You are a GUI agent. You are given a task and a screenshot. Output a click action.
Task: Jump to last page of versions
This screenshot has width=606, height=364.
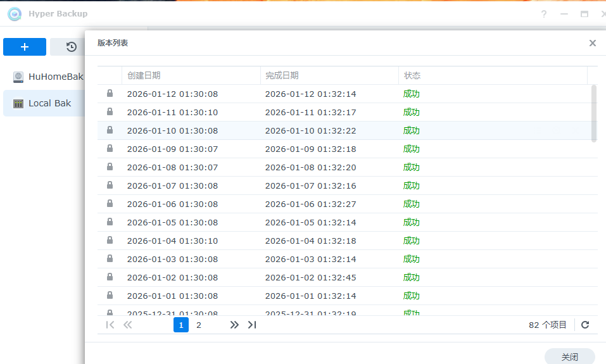(x=252, y=325)
